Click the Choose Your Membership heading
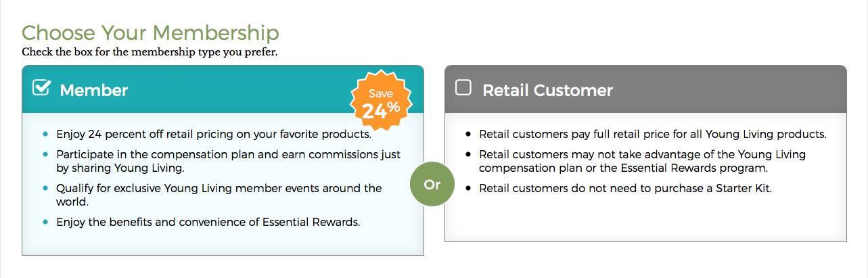The height and width of the screenshot is (278, 868). (150, 32)
